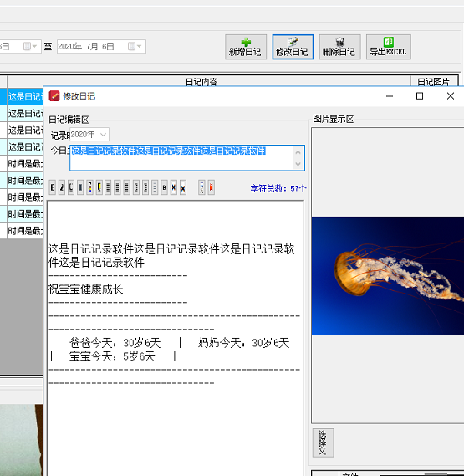The height and width of the screenshot is (476, 464).
Task: Click the bullet list formatting icon
Action: [x=155, y=187]
